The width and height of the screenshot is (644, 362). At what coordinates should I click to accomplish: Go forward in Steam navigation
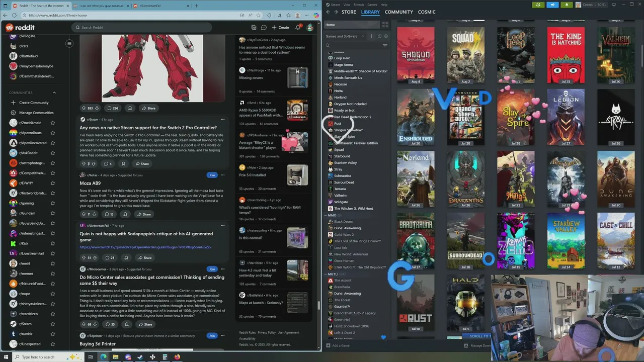tap(336, 12)
